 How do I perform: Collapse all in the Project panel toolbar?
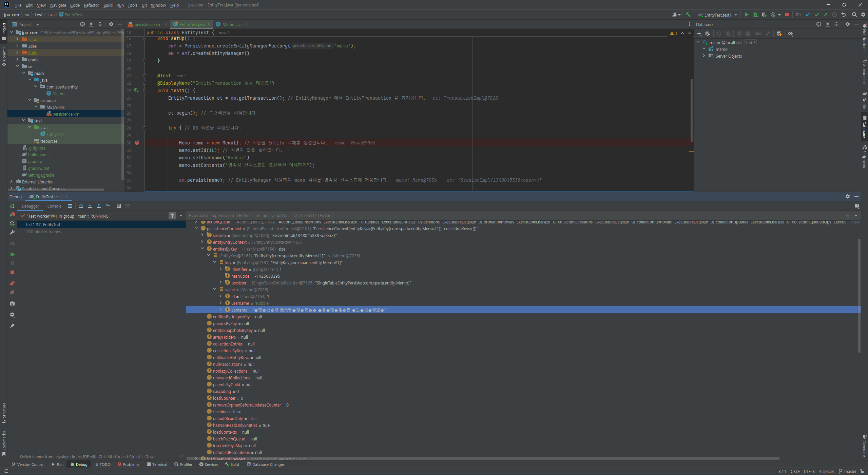pos(100,24)
